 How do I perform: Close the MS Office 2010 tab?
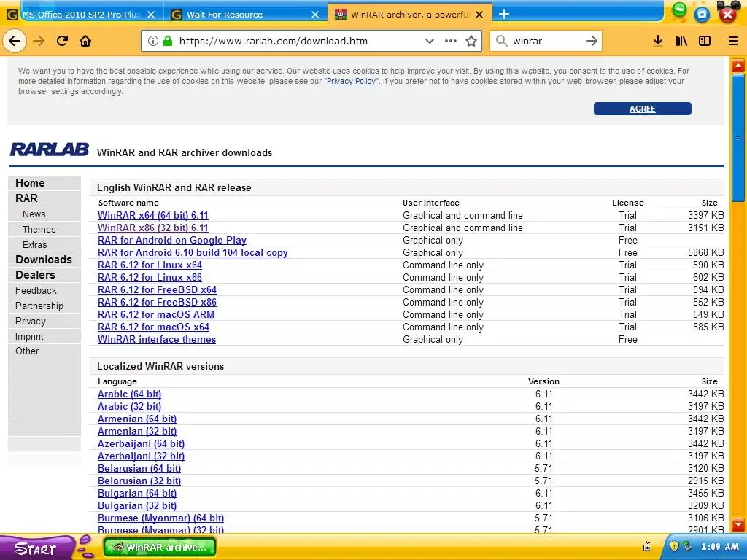coord(151,15)
